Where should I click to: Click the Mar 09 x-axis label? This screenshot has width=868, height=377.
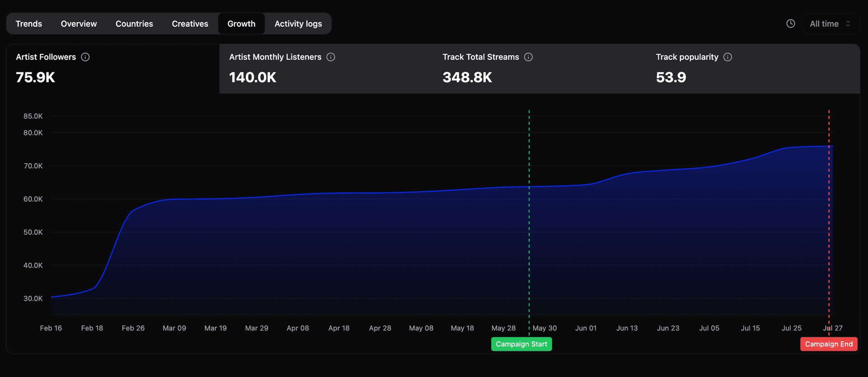[174, 328]
